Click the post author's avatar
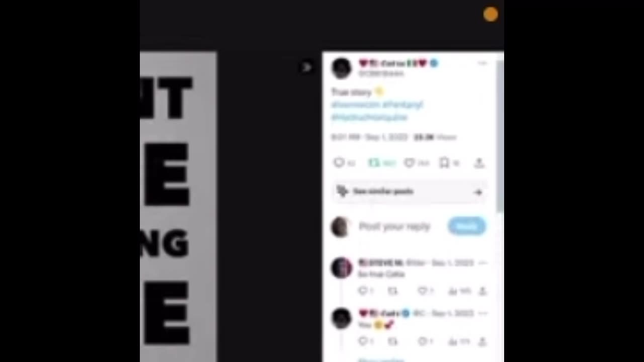This screenshot has height=362, width=644. (341, 68)
